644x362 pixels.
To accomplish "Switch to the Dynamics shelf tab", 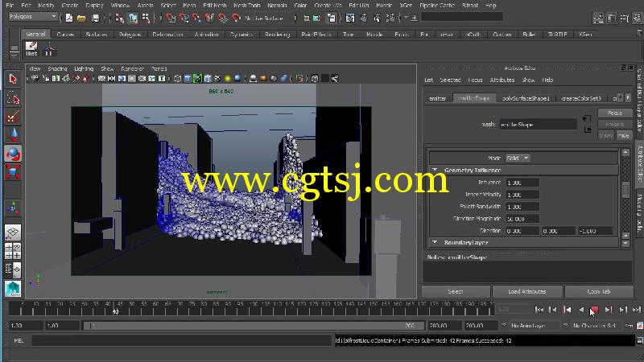I will click(241, 35).
